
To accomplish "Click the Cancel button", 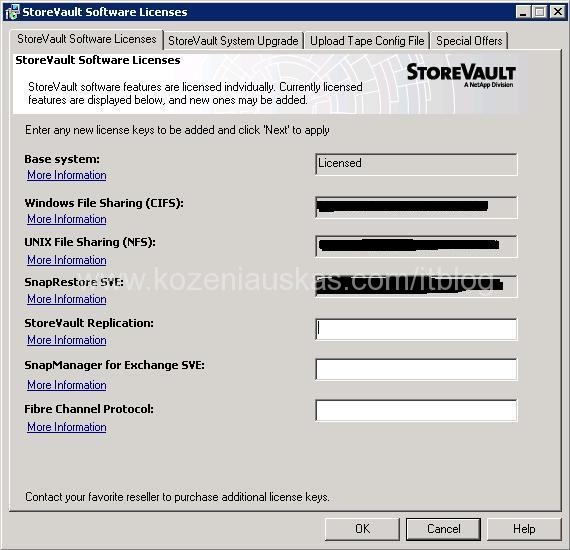I will coord(443,529).
